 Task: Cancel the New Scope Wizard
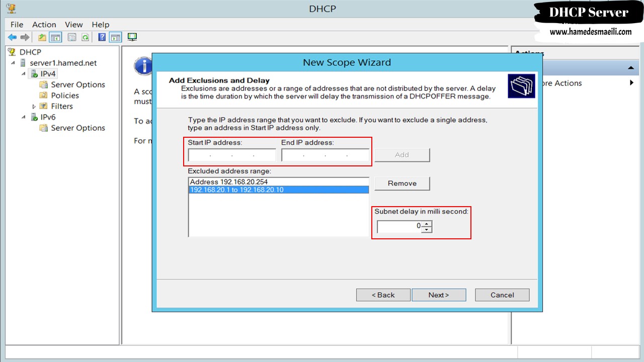tap(502, 295)
